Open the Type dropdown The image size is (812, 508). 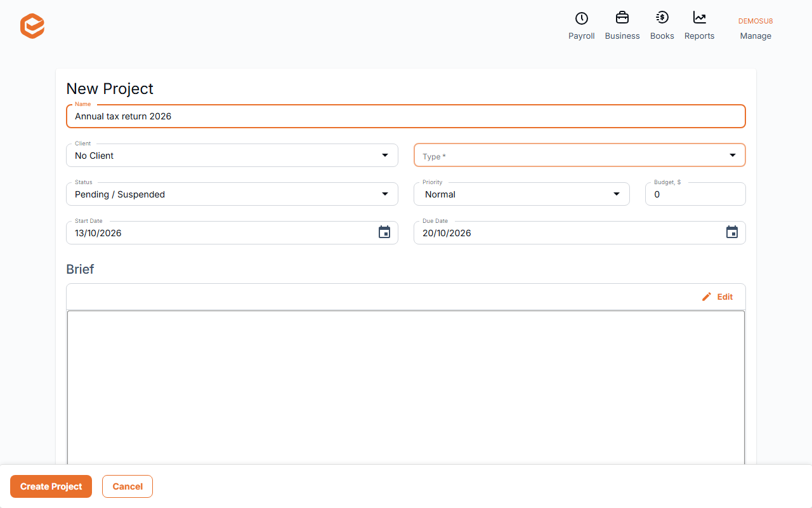(x=580, y=156)
